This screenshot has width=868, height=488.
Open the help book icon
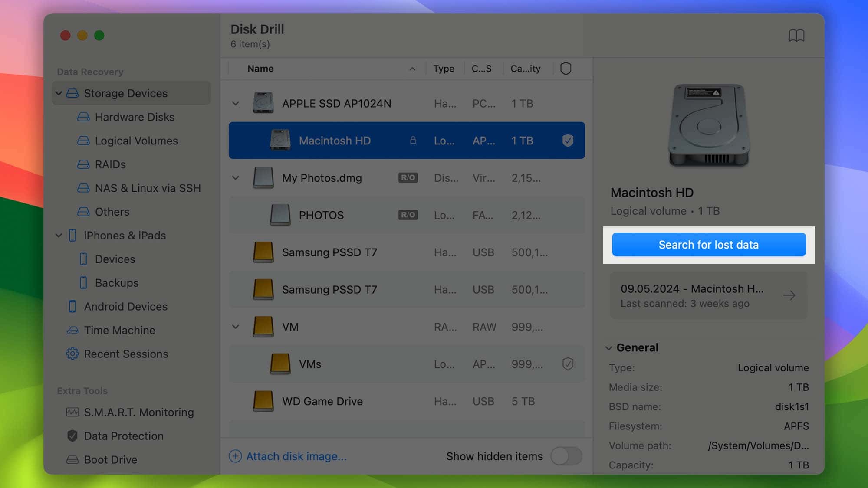pos(796,36)
